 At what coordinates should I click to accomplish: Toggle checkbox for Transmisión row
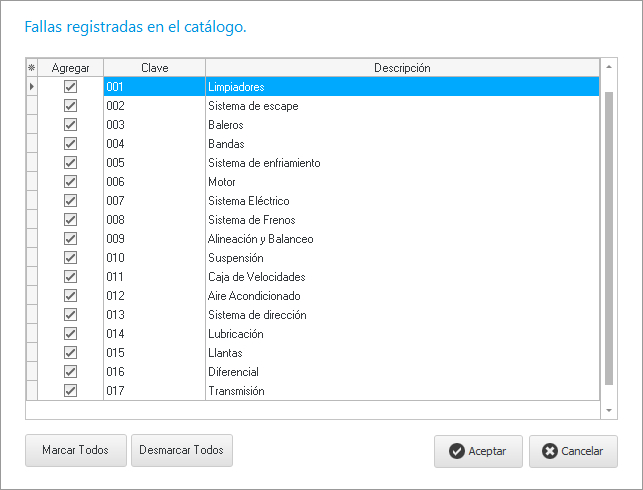click(x=70, y=391)
